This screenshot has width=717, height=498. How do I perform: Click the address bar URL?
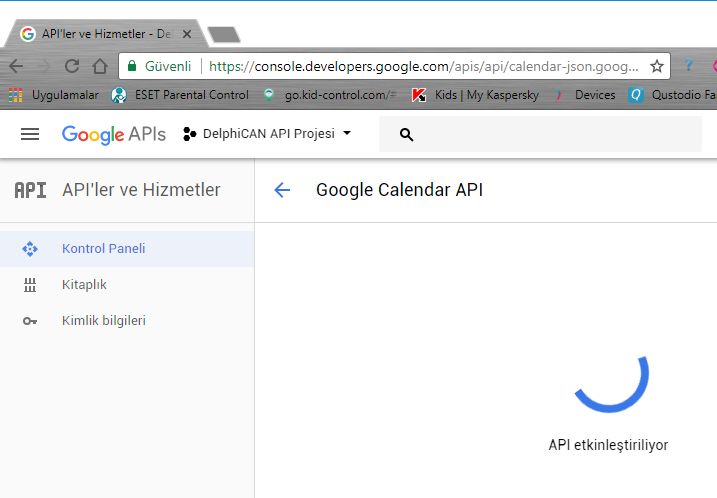tap(423, 66)
